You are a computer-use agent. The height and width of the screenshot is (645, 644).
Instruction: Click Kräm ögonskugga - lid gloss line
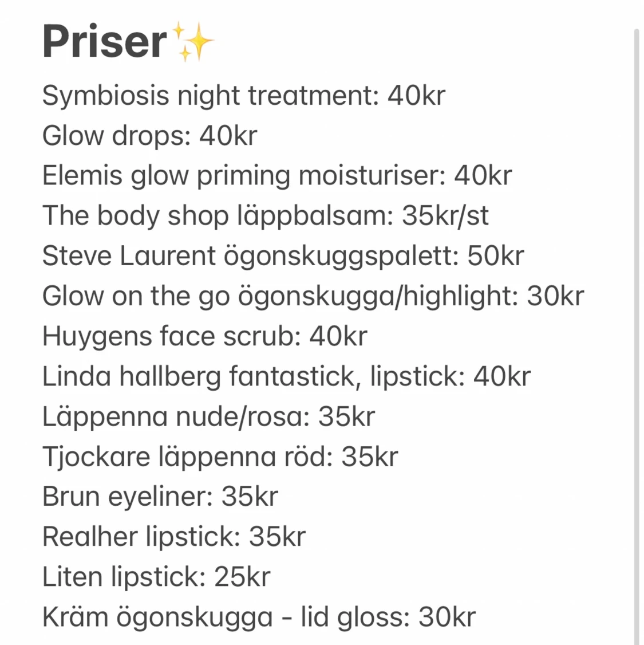coord(259,618)
